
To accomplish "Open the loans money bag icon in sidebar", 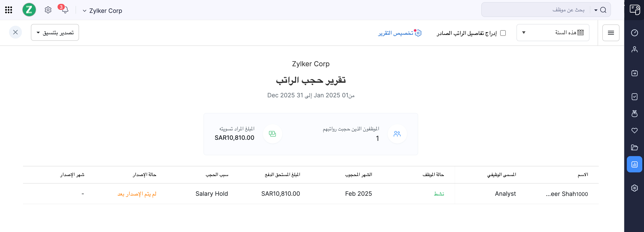I will point(634,114).
